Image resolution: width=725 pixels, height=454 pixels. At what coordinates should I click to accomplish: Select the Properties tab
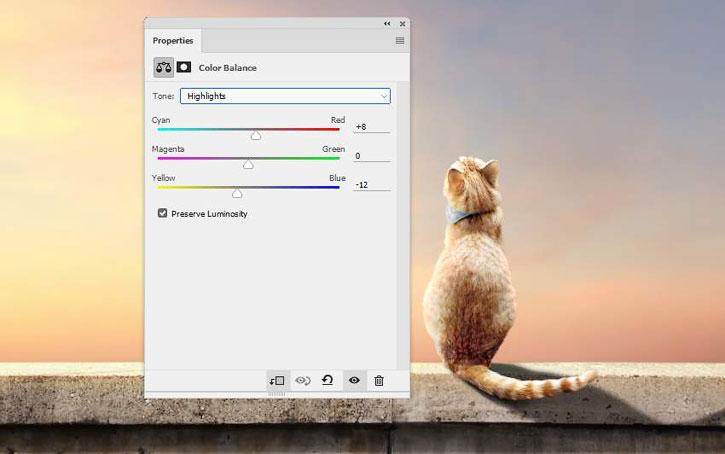(x=173, y=41)
